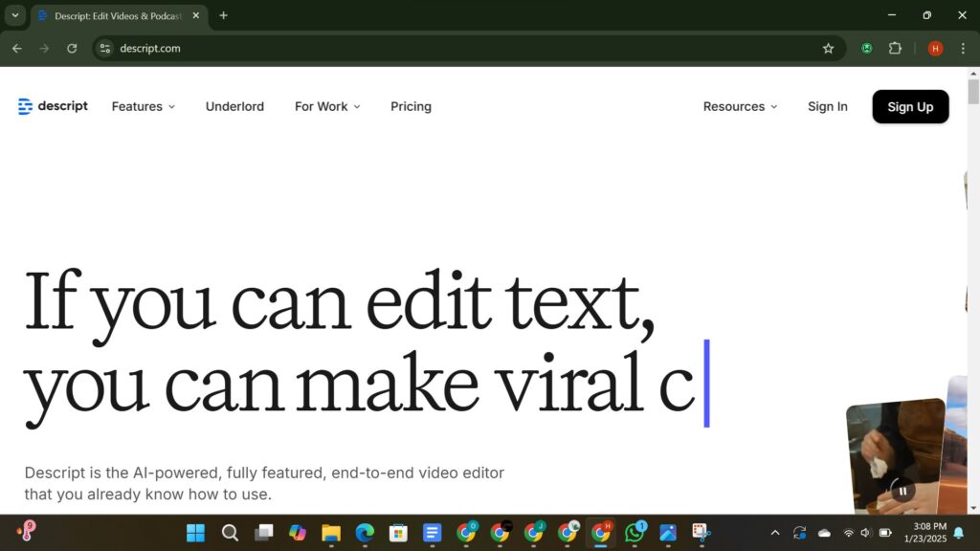Open the Photos app on the taskbar
This screenshot has width=980, height=551.
click(668, 533)
